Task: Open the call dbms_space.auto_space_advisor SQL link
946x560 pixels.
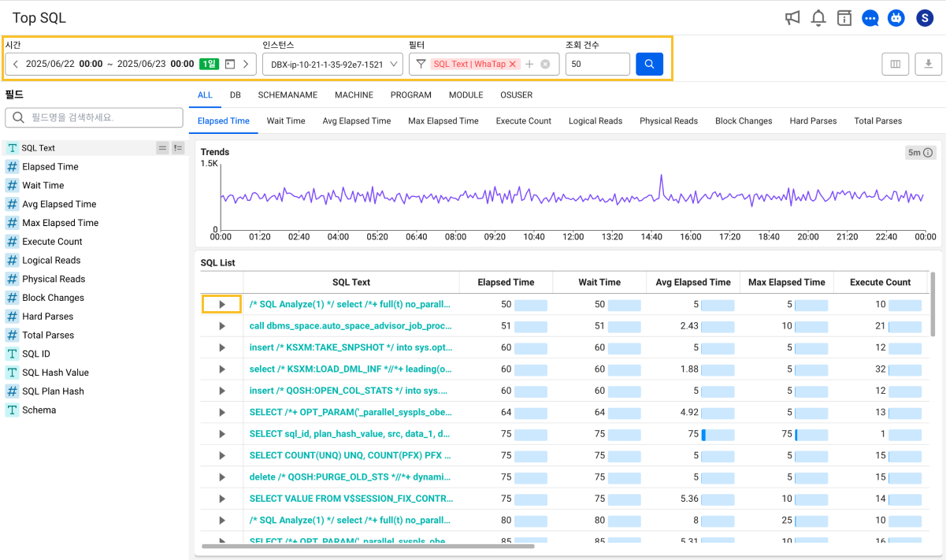Action: [351, 325]
